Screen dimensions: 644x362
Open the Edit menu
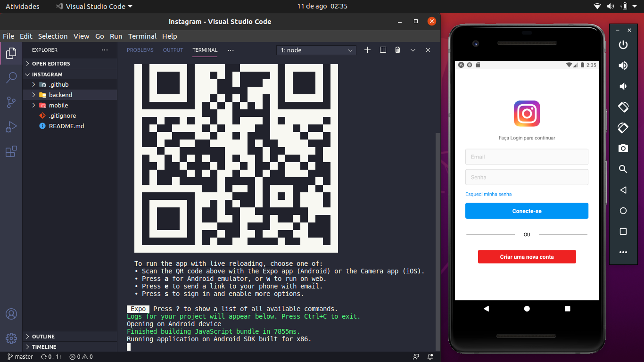[x=26, y=36]
